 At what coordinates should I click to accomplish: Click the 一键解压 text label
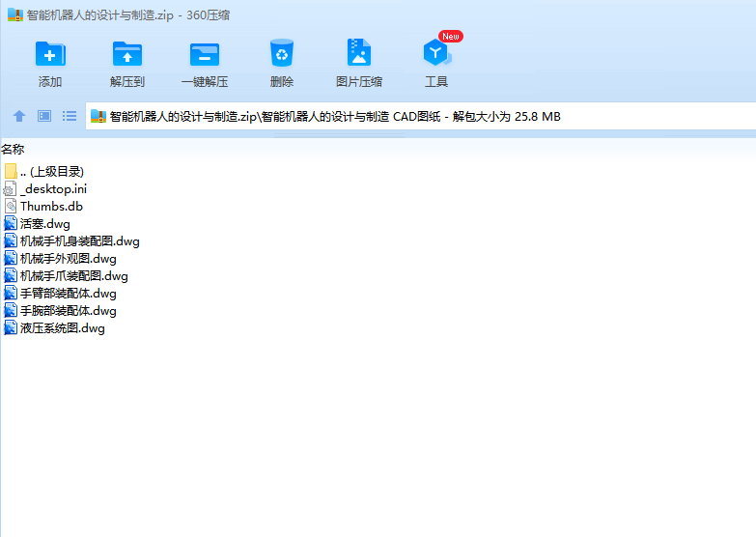tap(205, 81)
